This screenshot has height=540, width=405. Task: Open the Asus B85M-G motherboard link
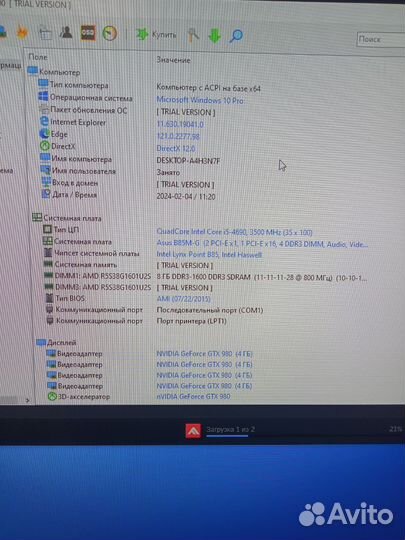262,244
